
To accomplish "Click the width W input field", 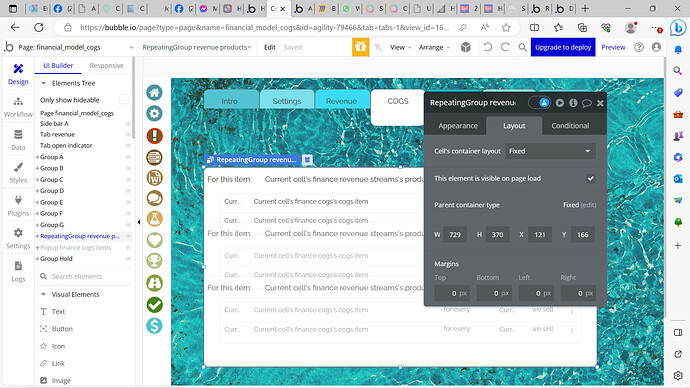I will (x=455, y=234).
